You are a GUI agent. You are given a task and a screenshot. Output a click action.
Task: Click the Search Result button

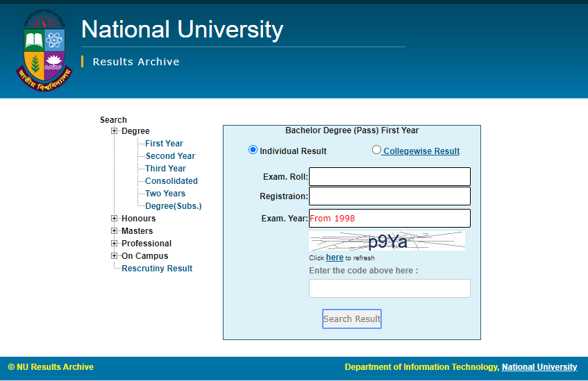pyautogui.click(x=352, y=319)
